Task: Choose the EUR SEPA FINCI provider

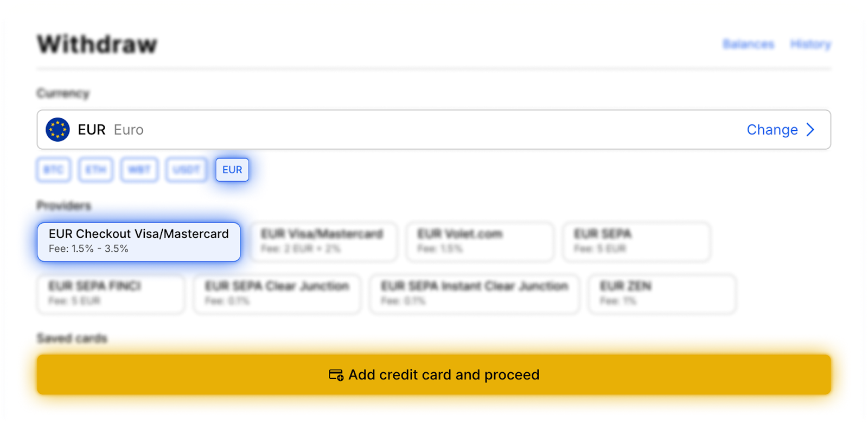Action: (x=111, y=294)
